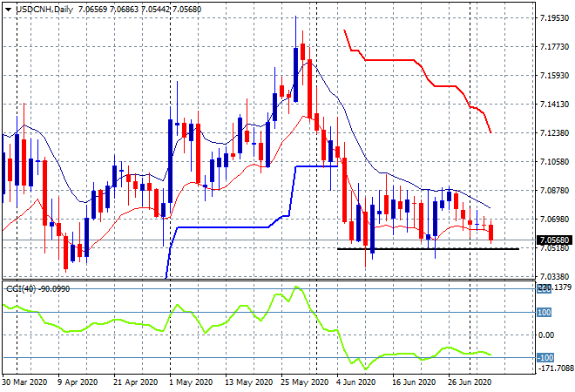The width and height of the screenshot is (575, 392).
Task: Click the 1 May 2020 date label
Action: pos(192,382)
